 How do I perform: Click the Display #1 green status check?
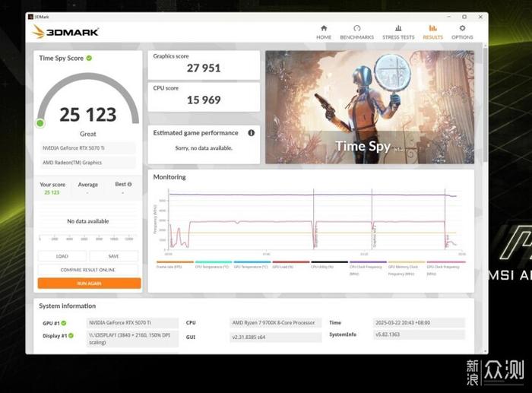tap(71, 336)
